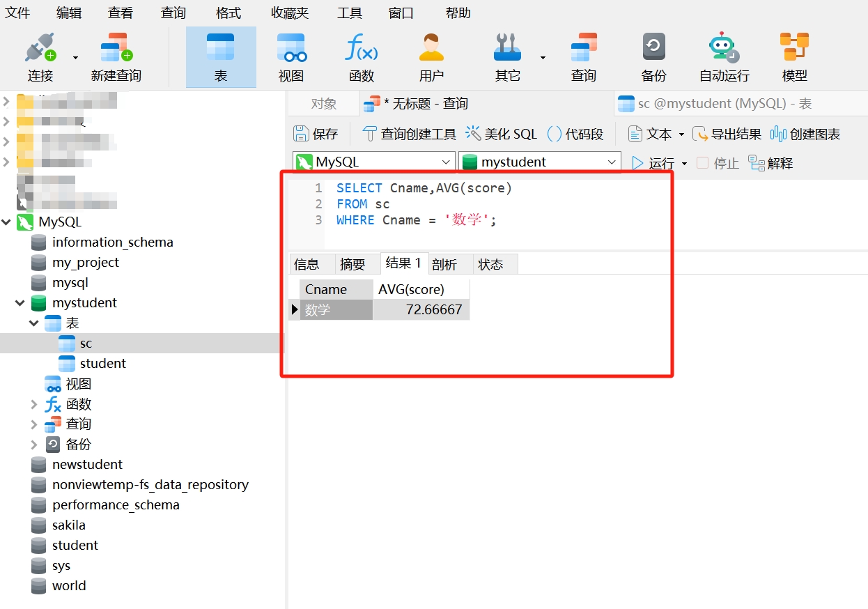Open 自动运行 (Automation) from the toolbar
Screen dimensions: 868x609
point(723,56)
